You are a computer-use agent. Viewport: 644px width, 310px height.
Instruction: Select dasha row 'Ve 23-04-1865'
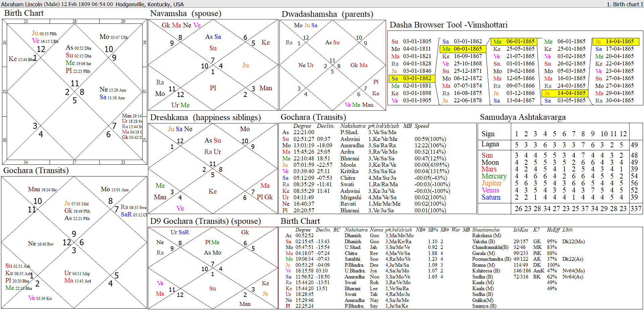tap(615, 71)
